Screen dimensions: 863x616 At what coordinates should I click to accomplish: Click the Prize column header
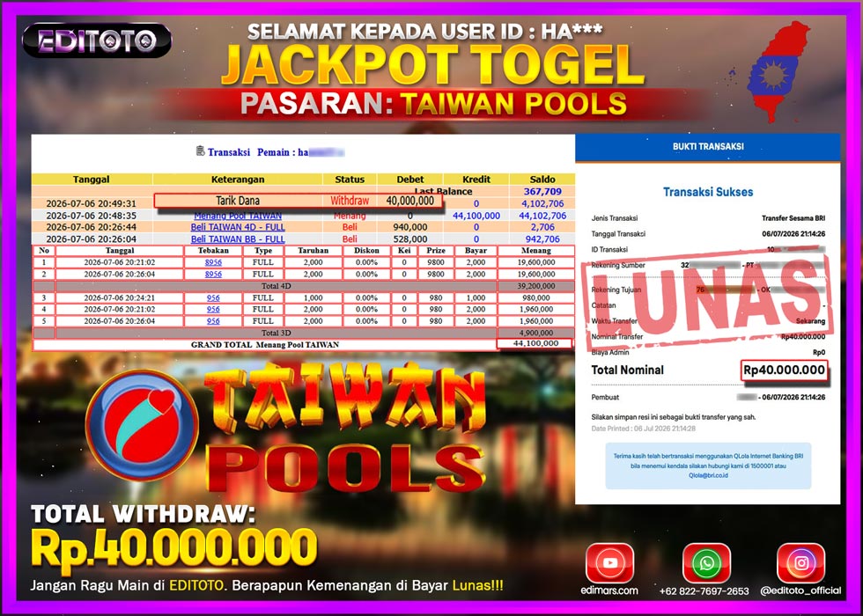(435, 250)
